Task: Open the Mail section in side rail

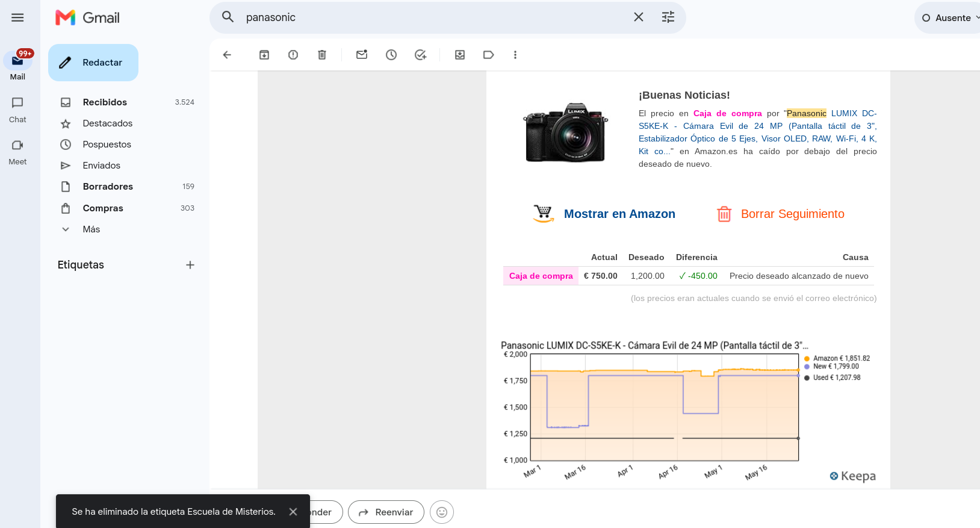Action: pos(17,65)
